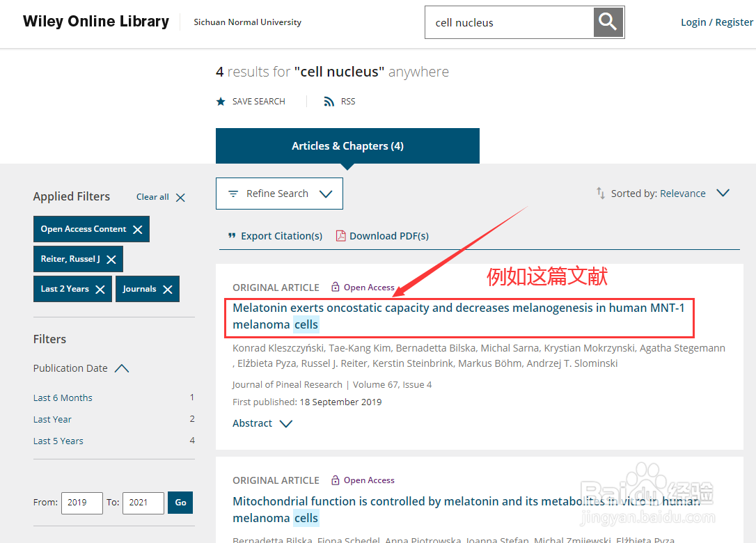Remove the Reiter, Russel J filter
756x543 pixels.
point(111,260)
